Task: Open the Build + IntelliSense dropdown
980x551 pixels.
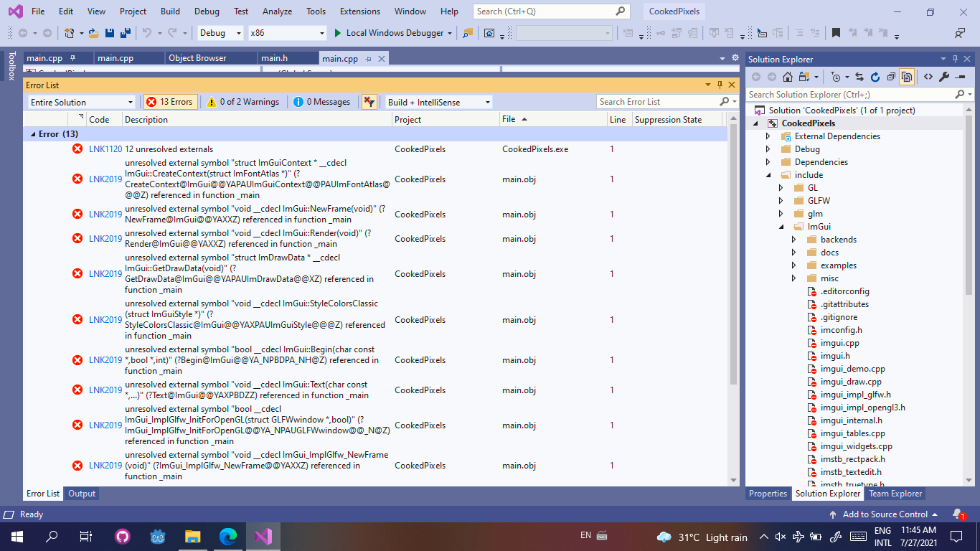Action: (436, 101)
